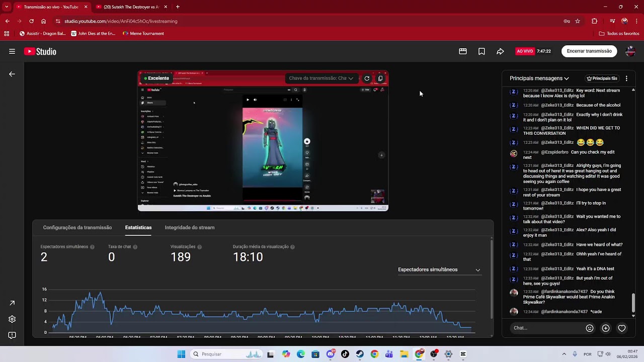Open the Windows Start menu
The width and height of the screenshot is (644, 362).
(x=181, y=354)
